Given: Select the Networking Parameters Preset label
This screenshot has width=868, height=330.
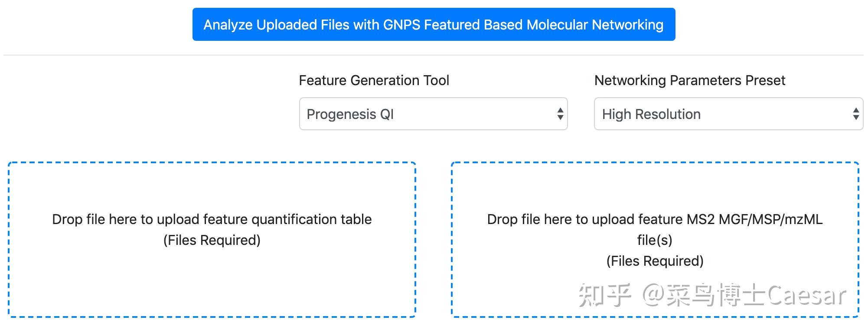Looking at the screenshot, I should coord(690,80).
